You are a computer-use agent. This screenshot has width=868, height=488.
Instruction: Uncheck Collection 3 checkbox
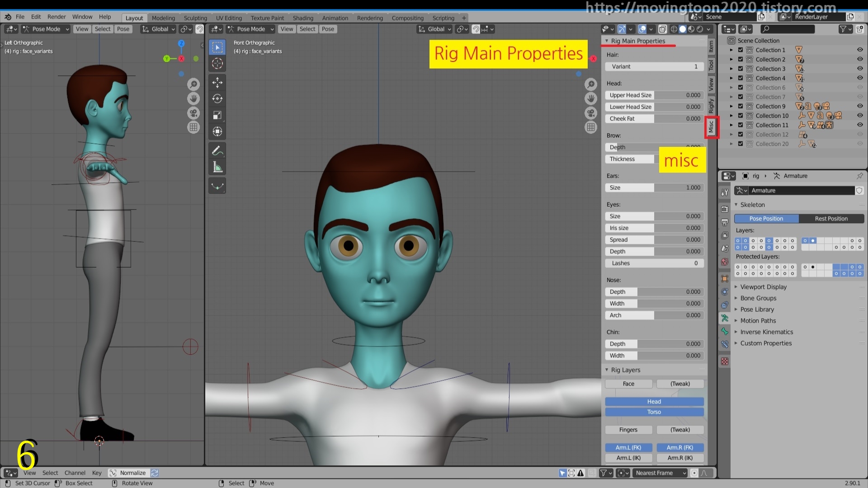point(741,69)
